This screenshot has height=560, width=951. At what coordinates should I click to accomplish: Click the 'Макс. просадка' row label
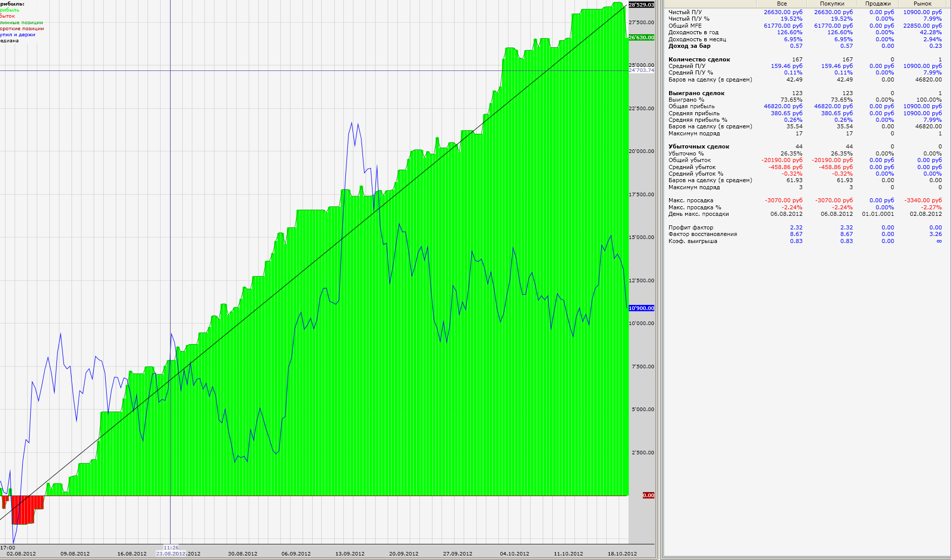[x=691, y=200]
